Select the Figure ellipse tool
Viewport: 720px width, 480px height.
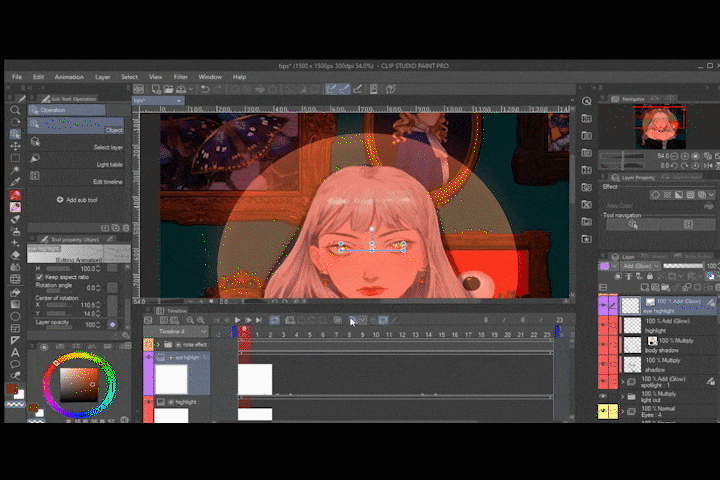click(15, 316)
